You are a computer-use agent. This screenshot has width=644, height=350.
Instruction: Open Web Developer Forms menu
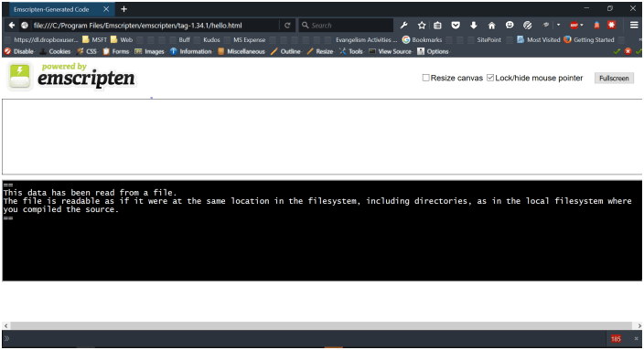[x=116, y=51]
